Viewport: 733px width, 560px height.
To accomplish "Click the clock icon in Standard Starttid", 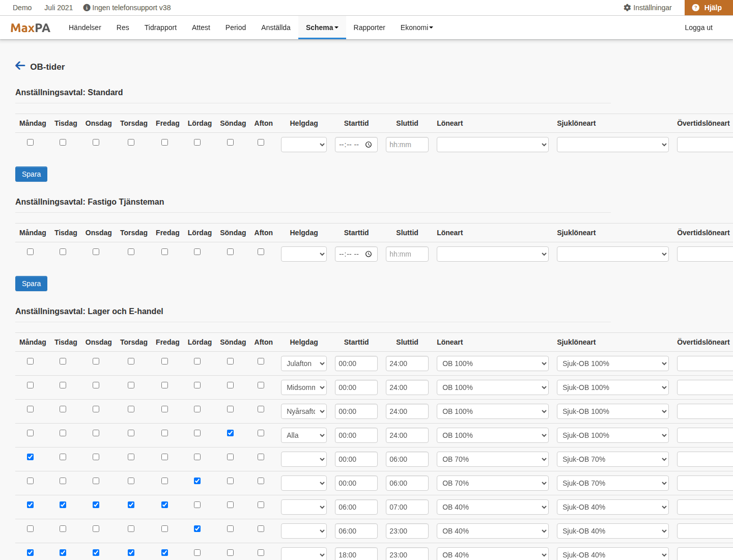I will point(369,145).
